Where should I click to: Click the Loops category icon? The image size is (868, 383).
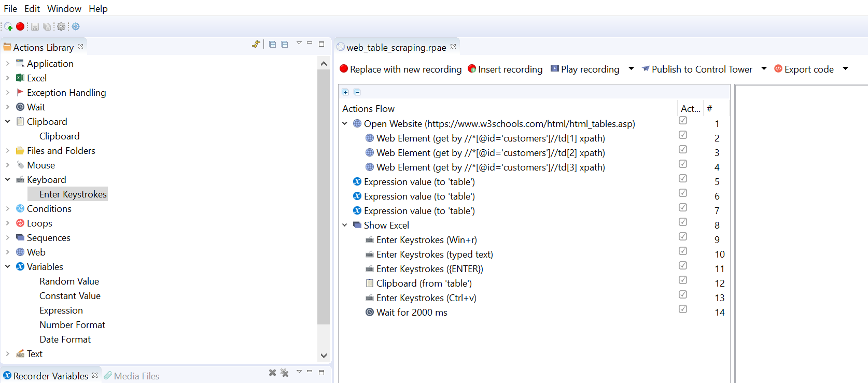click(x=20, y=223)
